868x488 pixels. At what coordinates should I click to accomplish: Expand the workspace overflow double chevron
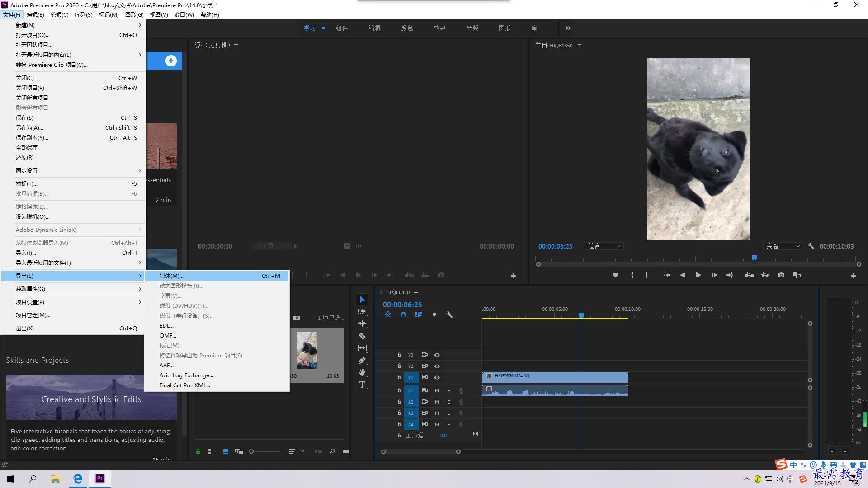568,28
